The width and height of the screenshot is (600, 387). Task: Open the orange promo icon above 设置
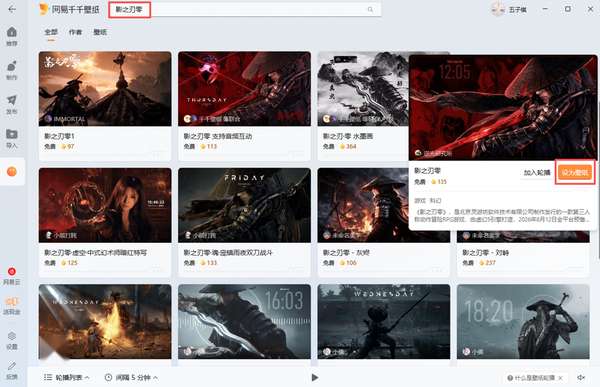pos(12,301)
